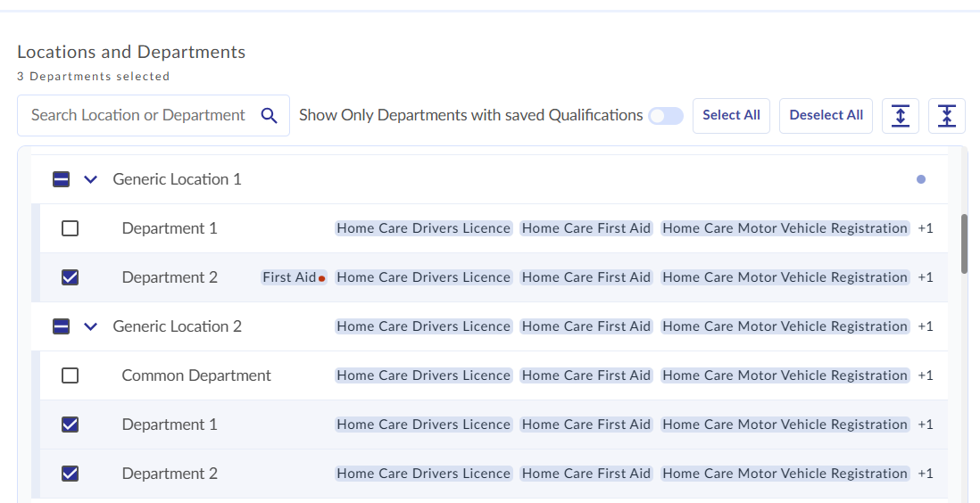Uncheck Department 2 under Generic Location 1

click(70, 276)
